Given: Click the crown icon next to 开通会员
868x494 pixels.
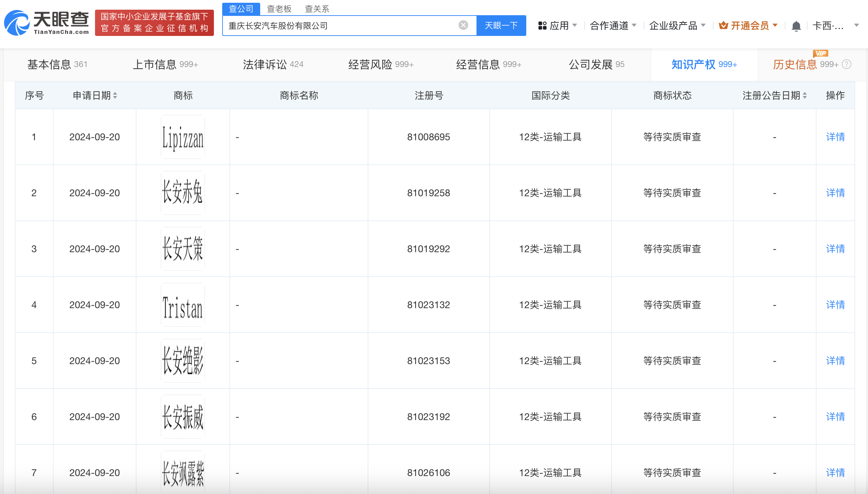Looking at the screenshot, I should point(723,25).
